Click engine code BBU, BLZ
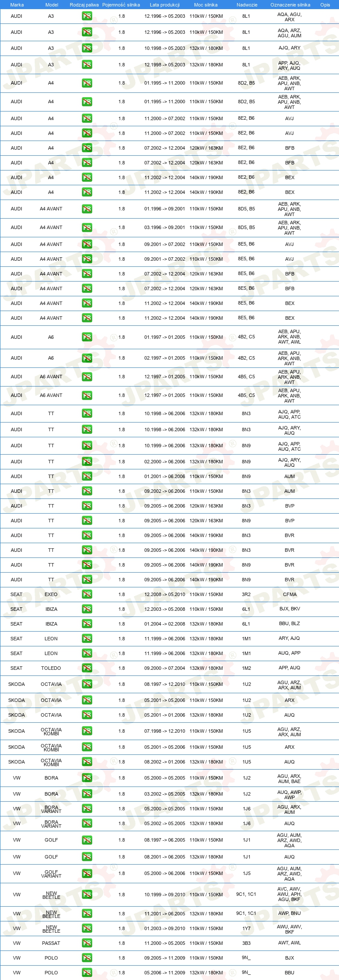 point(290,624)
